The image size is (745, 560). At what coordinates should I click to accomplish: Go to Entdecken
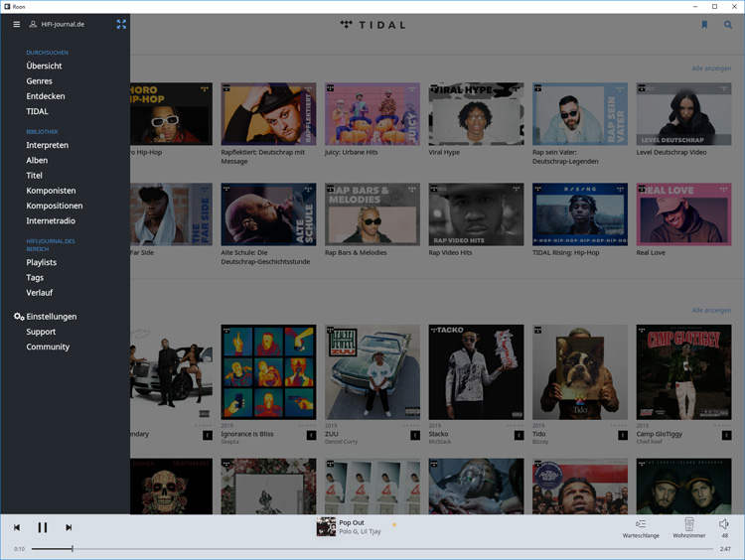pos(45,96)
